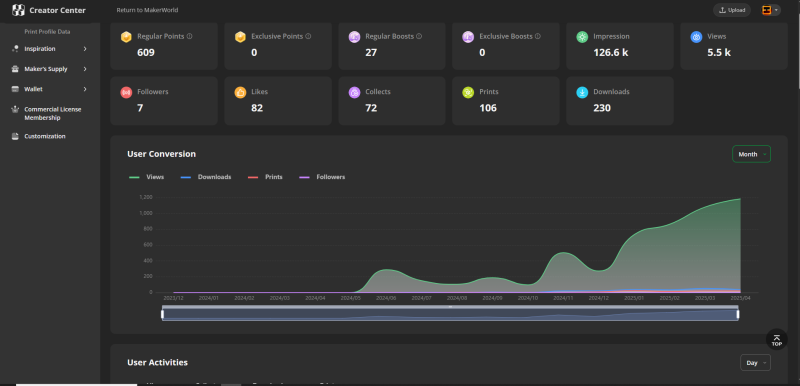Expand the Inspiration sidebar section
Screen dimensions: 800x386
[x=49, y=49]
